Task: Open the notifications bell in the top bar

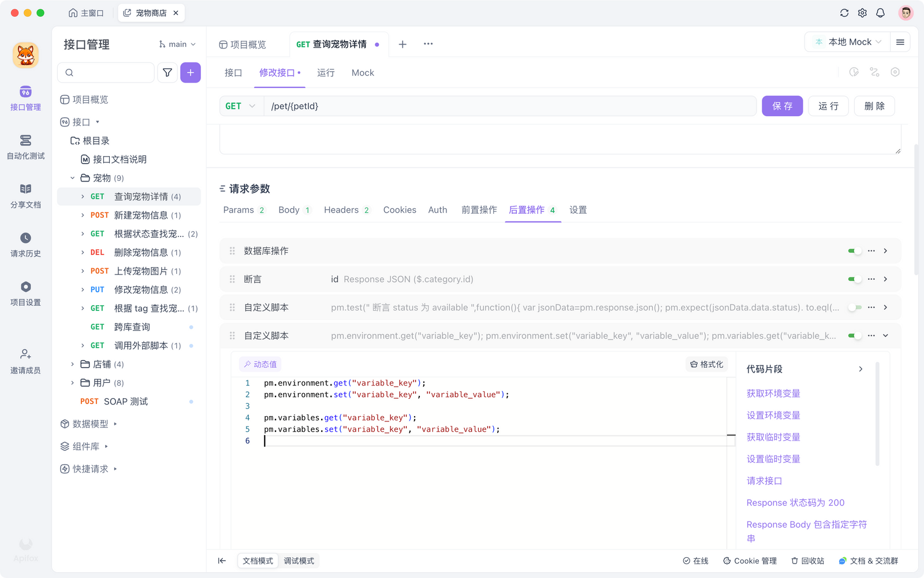Action: point(880,12)
